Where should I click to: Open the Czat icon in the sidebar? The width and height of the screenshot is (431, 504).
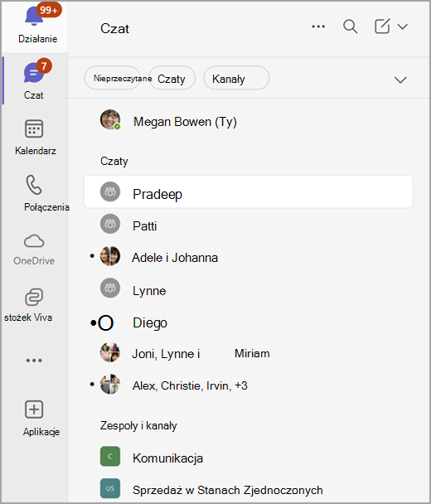[x=33, y=73]
